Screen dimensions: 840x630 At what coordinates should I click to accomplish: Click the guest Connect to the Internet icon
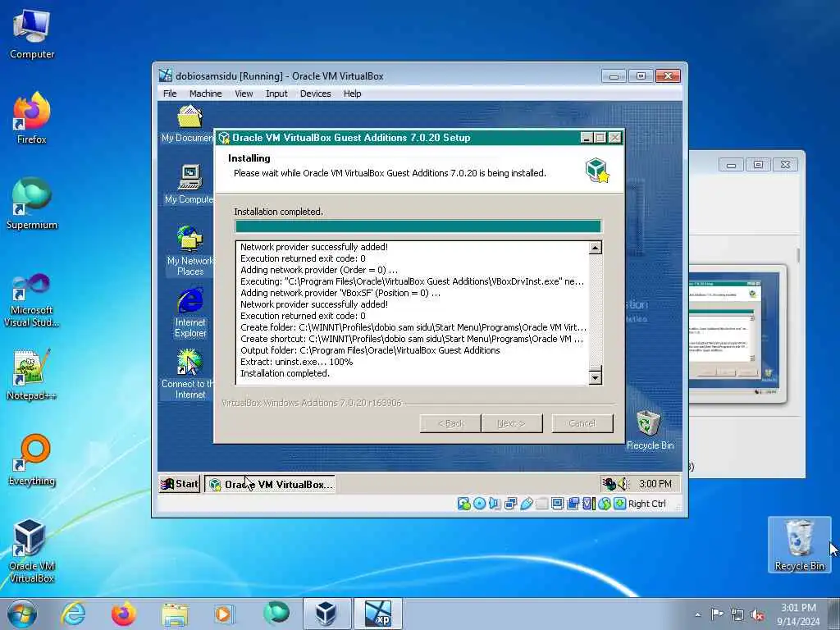pyautogui.click(x=189, y=374)
